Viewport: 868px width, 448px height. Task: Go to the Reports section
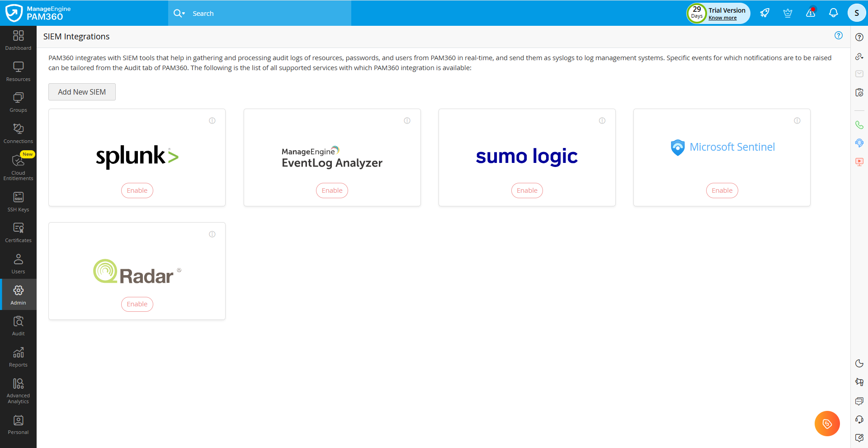(x=18, y=357)
